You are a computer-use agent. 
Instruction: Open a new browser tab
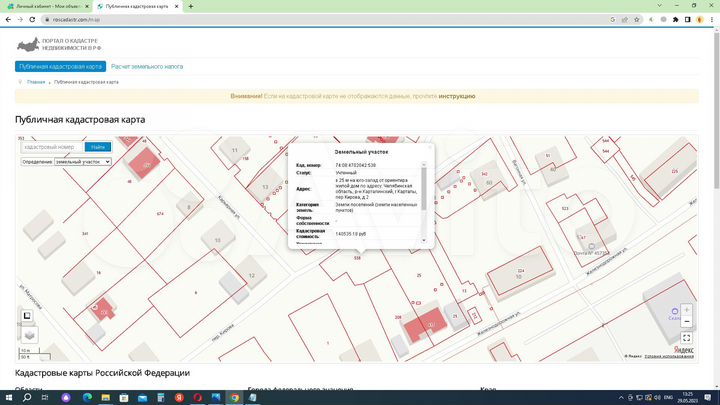tap(191, 6)
